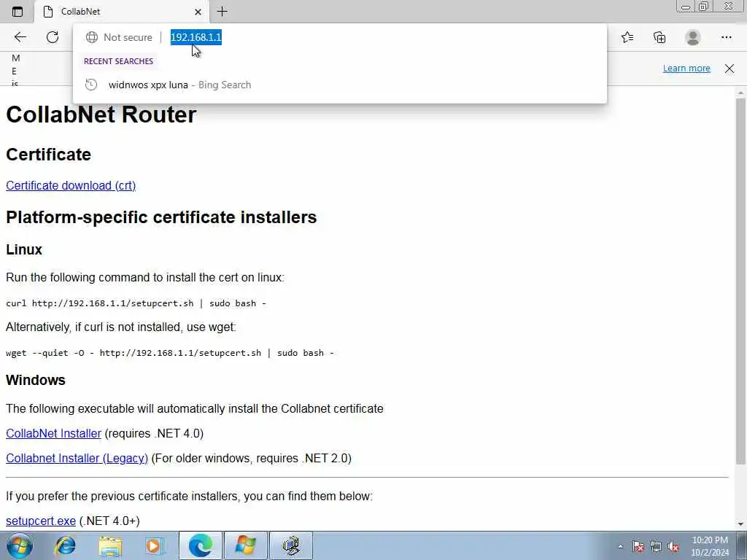Open Certificate download (crt) link
Screen dimensions: 747x560
71,185
